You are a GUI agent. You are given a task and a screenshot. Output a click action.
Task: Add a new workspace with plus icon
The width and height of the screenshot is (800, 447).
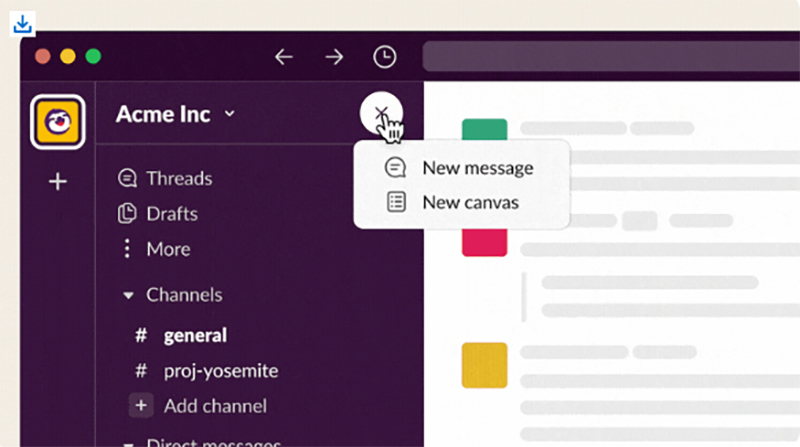57,182
